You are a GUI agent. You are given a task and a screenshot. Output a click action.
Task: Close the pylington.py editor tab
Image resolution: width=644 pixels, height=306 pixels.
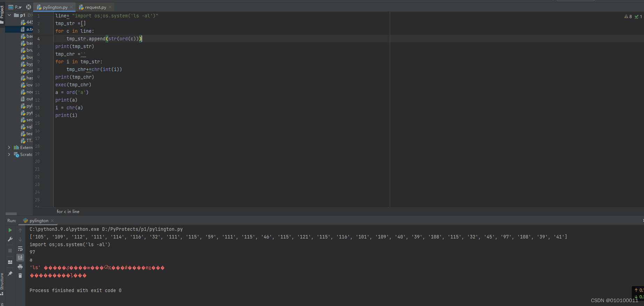[x=71, y=7]
